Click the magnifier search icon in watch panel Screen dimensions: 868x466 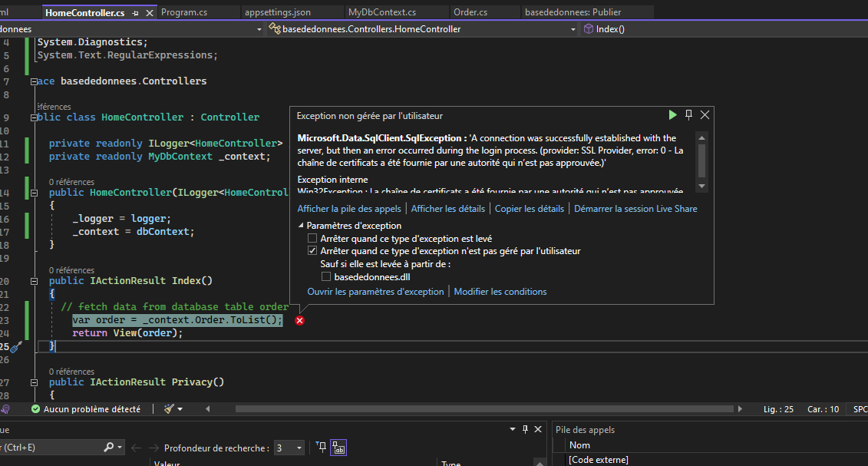108,447
